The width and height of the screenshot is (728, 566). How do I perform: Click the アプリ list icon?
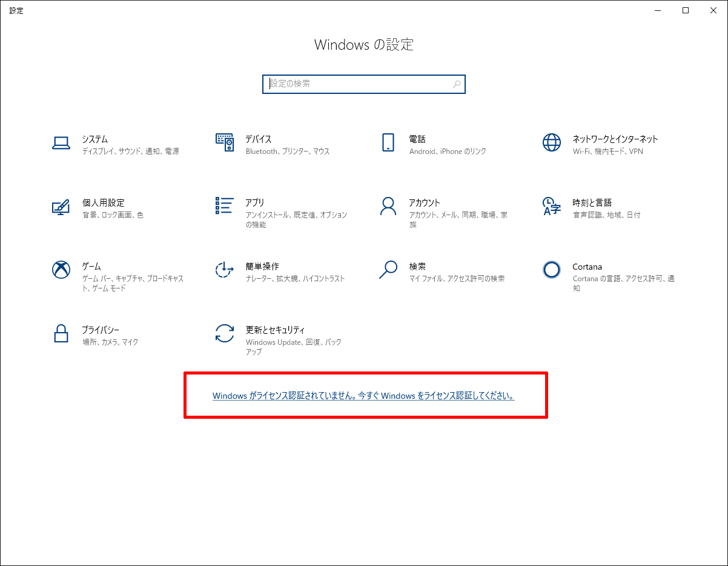point(225,205)
